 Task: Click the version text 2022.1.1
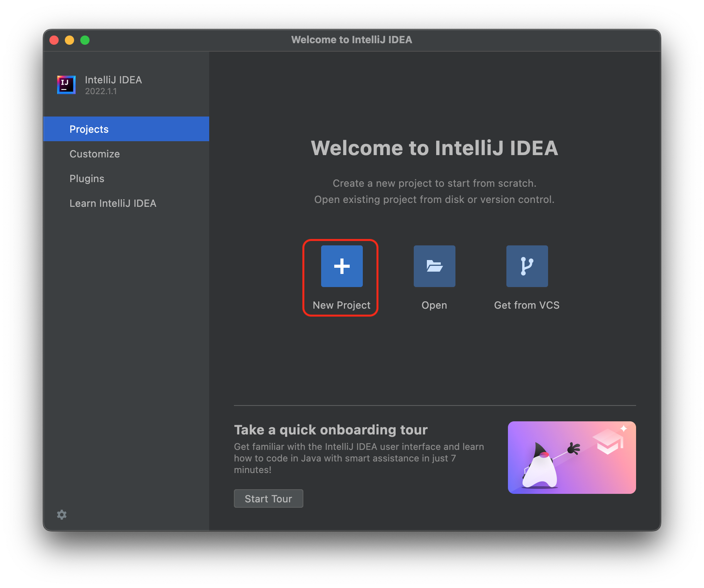(101, 91)
